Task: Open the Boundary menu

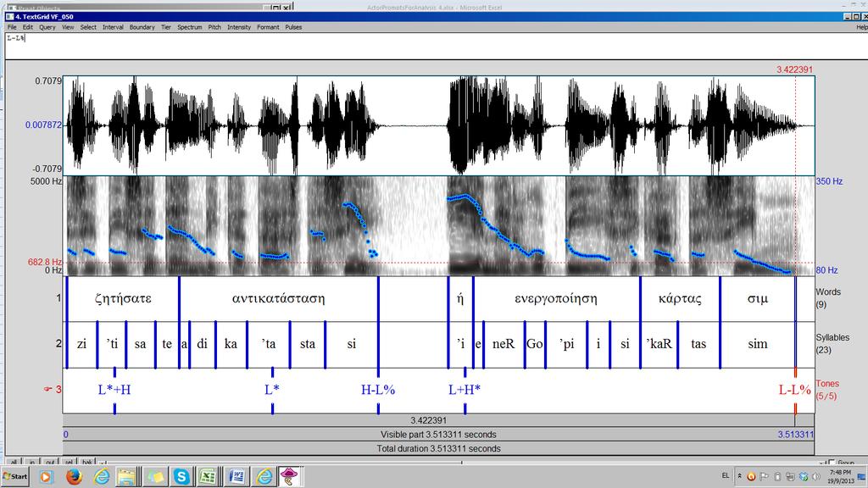Action: (x=142, y=27)
